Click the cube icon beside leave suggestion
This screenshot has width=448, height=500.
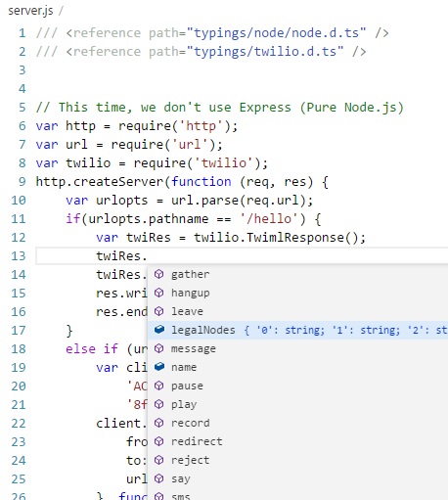pos(158,311)
